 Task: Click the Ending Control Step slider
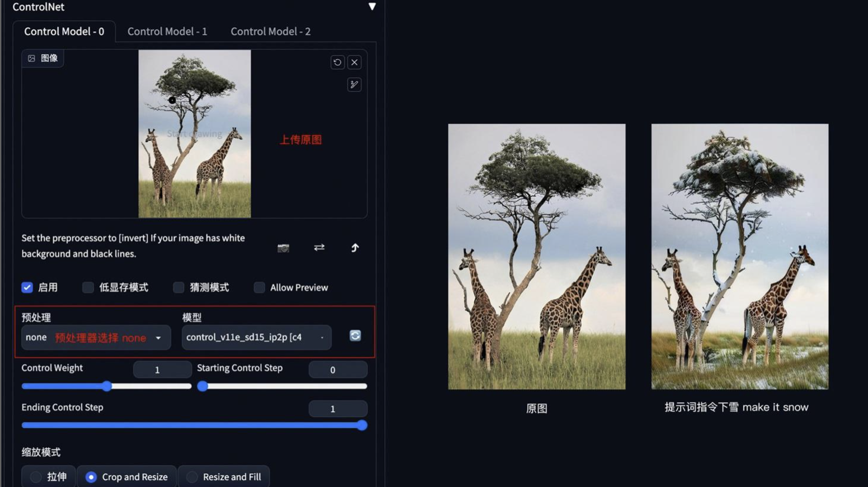[194, 425]
